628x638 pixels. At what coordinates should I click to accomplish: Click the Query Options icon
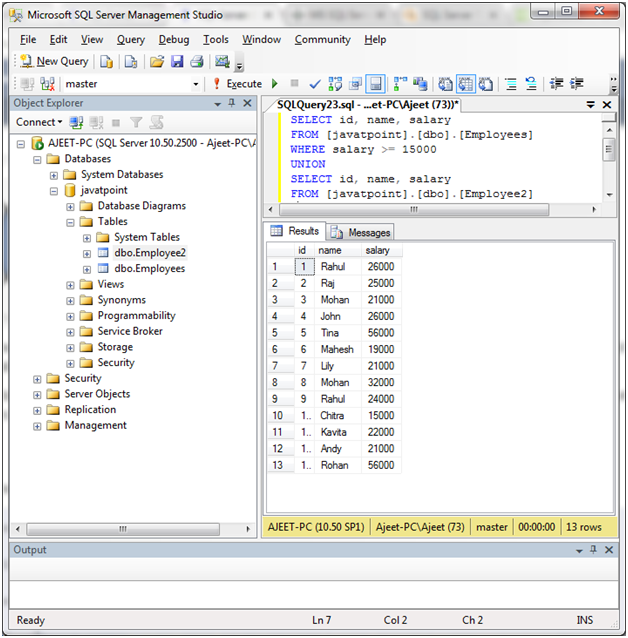tap(355, 84)
